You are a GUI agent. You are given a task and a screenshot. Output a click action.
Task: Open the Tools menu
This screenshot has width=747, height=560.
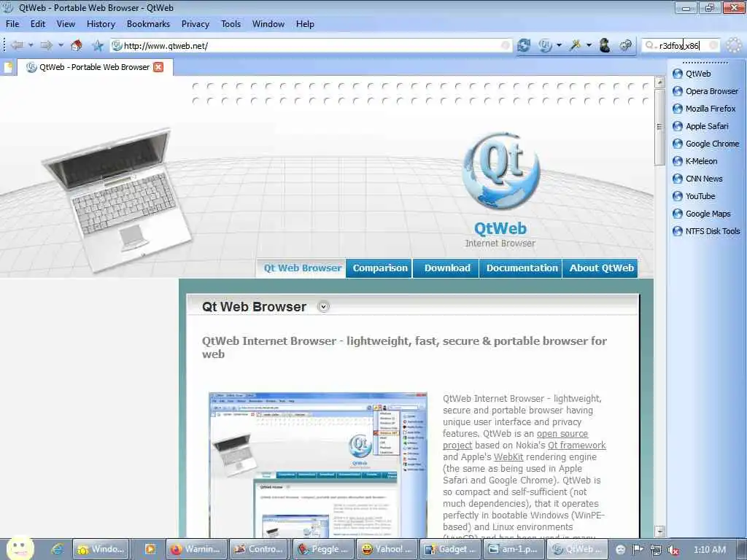(x=231, y=24)
